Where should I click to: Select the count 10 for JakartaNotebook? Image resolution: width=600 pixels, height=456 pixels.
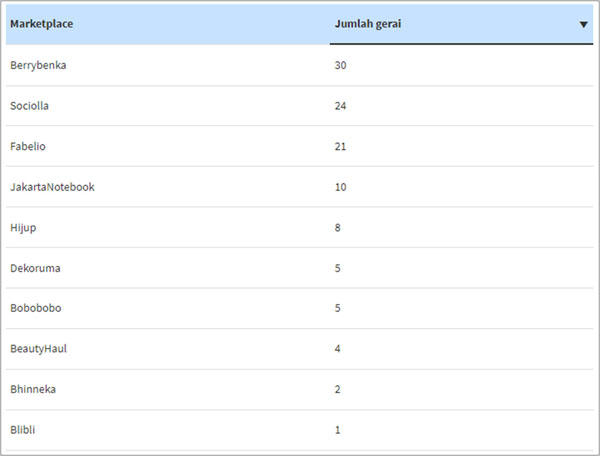pos(340,187)
